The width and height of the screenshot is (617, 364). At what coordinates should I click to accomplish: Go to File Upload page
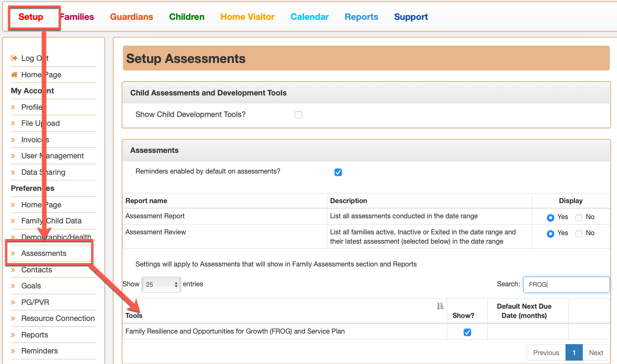tap(41, 123)
